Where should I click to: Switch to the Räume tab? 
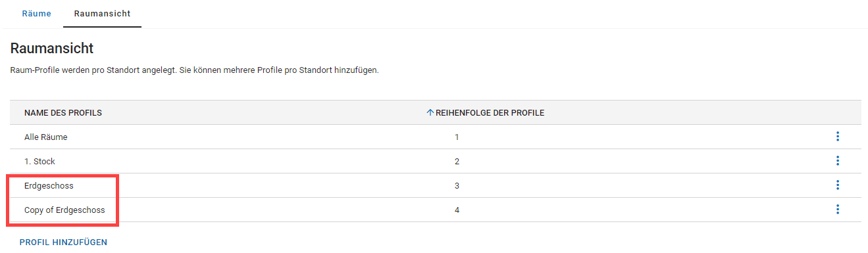(x=36, y=14)
